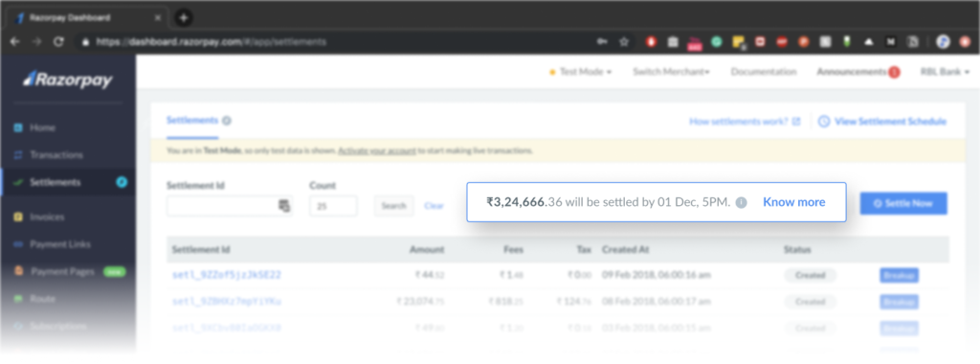This screenshot has height=364, width=980.
Task: Click the key icon in the address bar
Action: 602,42
